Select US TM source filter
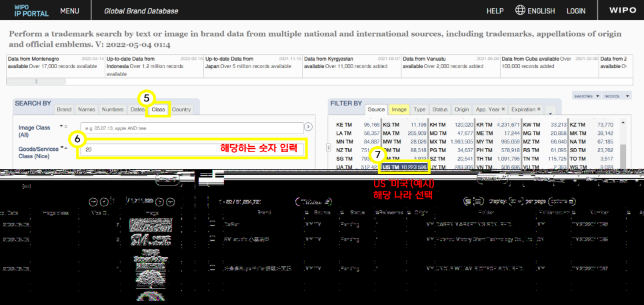 tap(405, 168)
